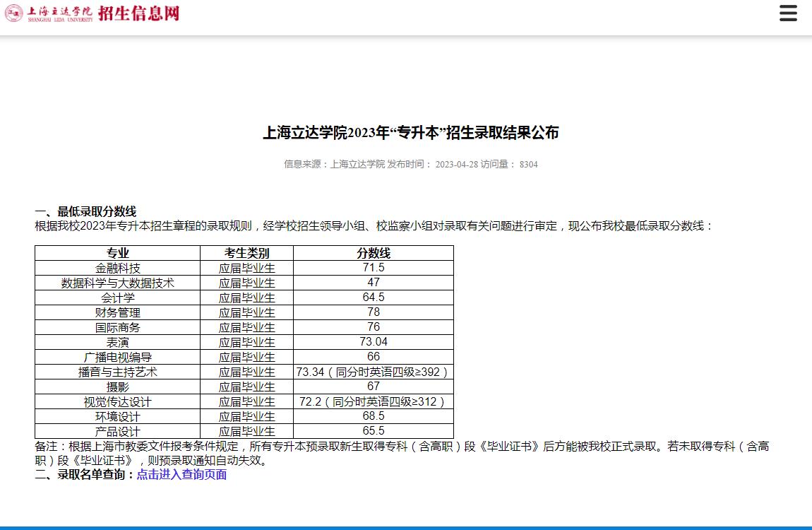Image resolution: width=812 pixels, height=530 pixels.
Task: Click the score 67 for 摄影
Action: 374,387
